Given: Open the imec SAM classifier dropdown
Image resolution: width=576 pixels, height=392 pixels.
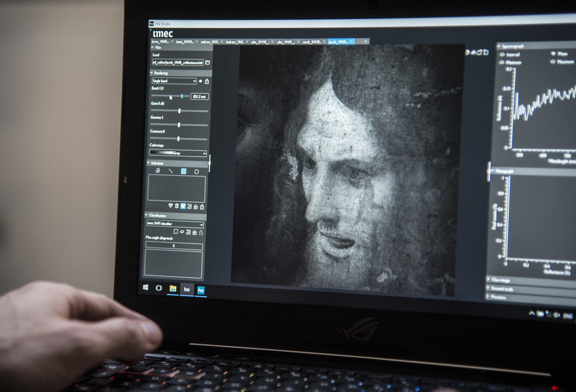Looking at the screenshot, I should click(x=175, y=224).
